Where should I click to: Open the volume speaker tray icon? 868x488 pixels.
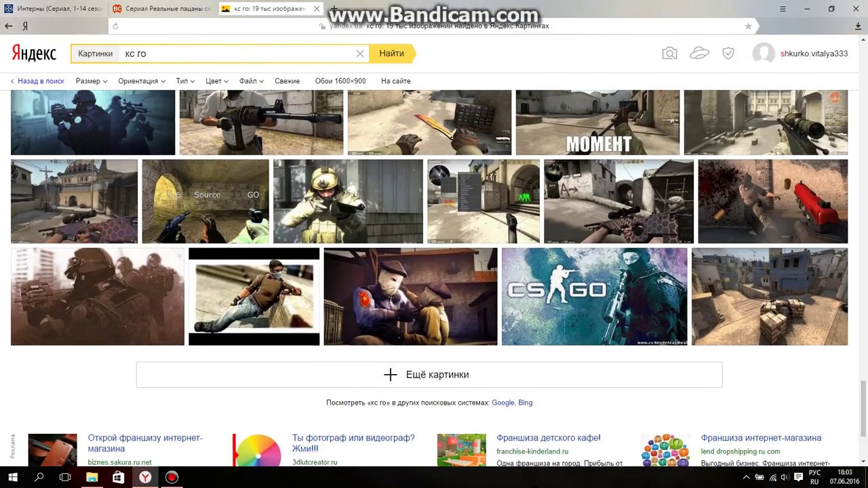[x=785, y=477]
